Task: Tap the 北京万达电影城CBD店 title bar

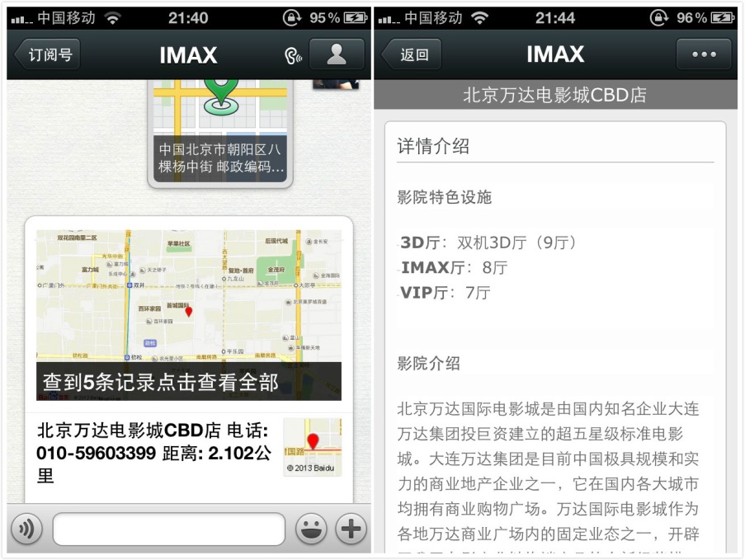Action: coord(555,95)
